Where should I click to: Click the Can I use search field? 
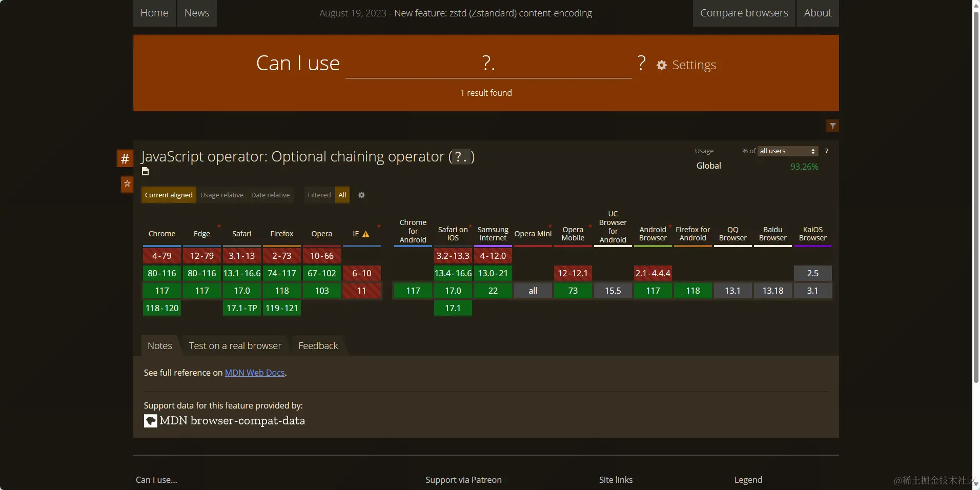(x=488, y=64)
